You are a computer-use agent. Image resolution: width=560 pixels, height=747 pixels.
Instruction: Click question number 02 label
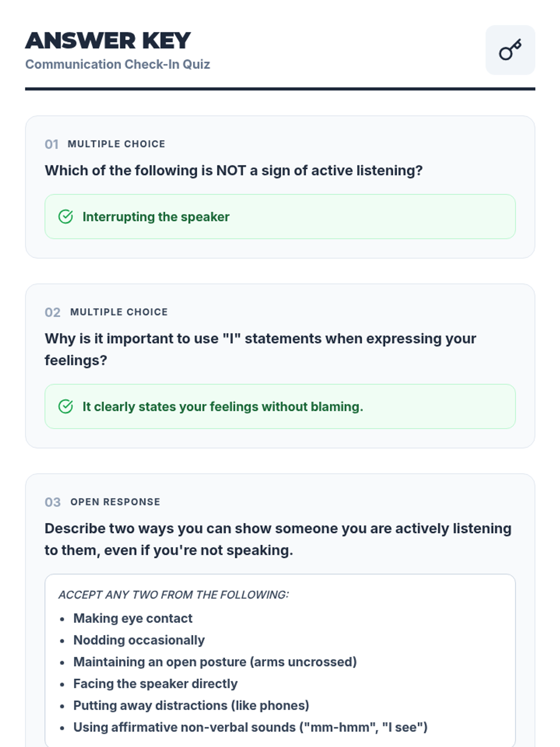pyautogui.click(x=52, y=312)
